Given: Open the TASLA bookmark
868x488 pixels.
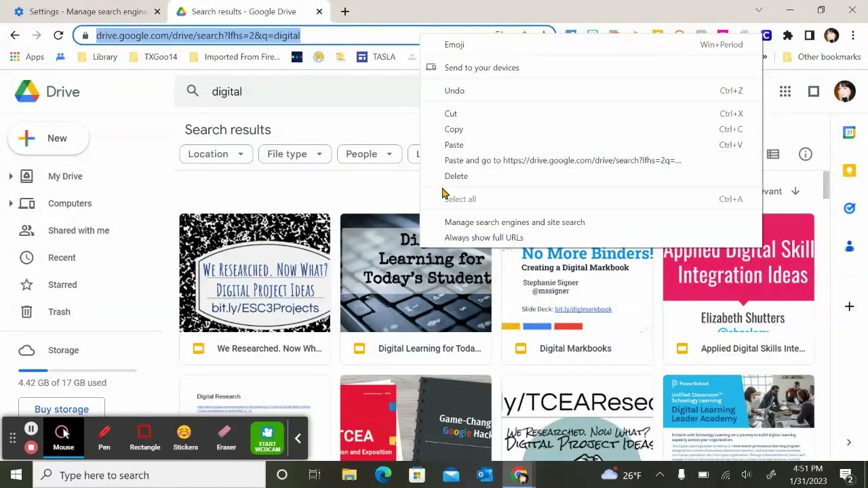Looking at the screenshot, I should click(376, 57).
